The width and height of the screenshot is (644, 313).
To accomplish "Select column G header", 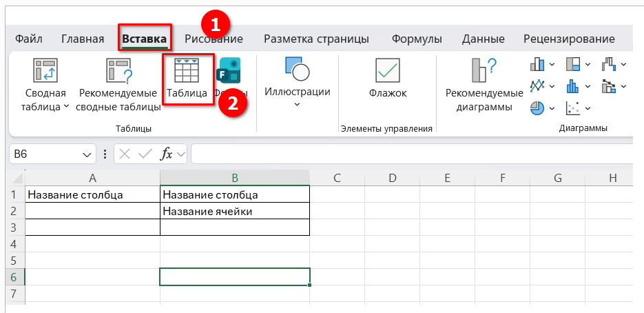I will point(557,178).
